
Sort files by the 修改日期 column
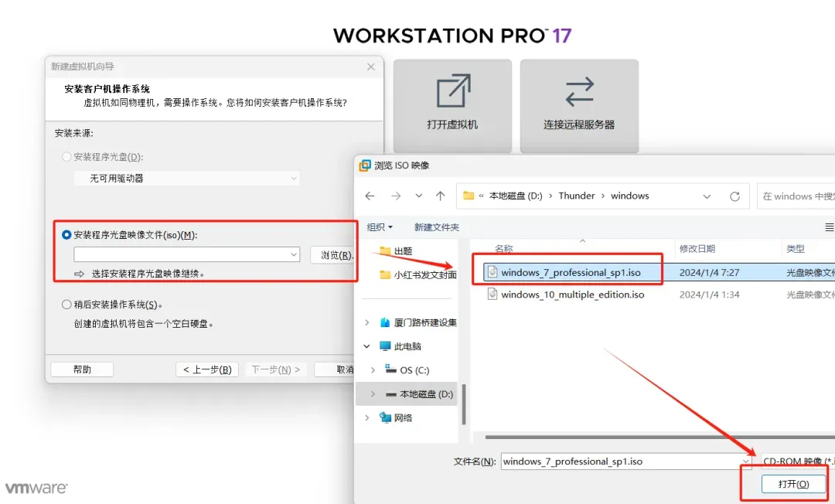coord(697,249)
